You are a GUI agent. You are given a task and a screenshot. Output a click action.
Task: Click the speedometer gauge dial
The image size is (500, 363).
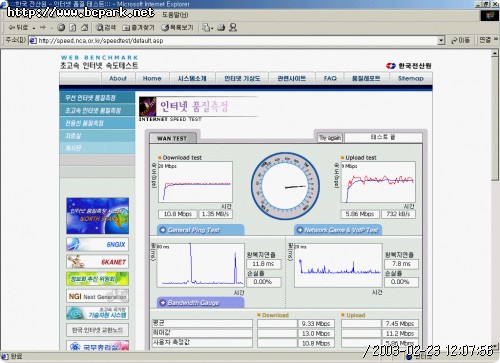[x=285, y=186]
